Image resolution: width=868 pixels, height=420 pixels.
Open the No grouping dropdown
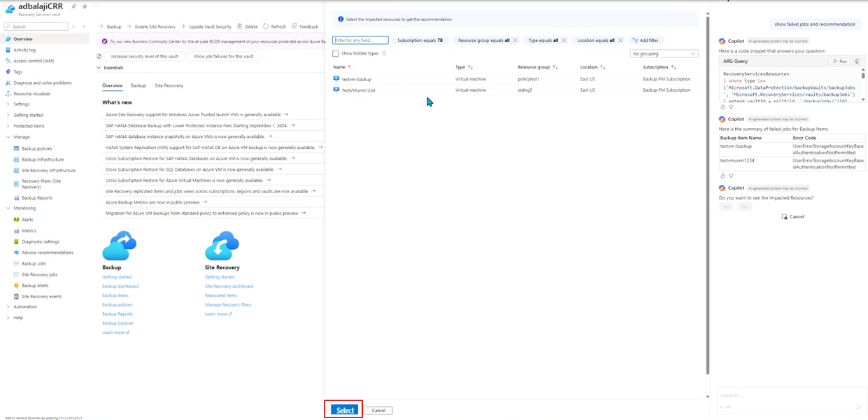[664, 53]
